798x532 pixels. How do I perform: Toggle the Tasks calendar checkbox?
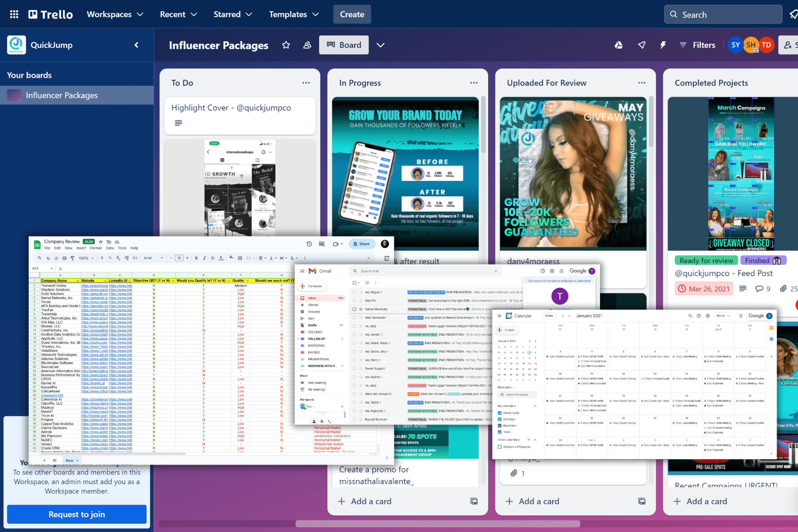(500, 432)
